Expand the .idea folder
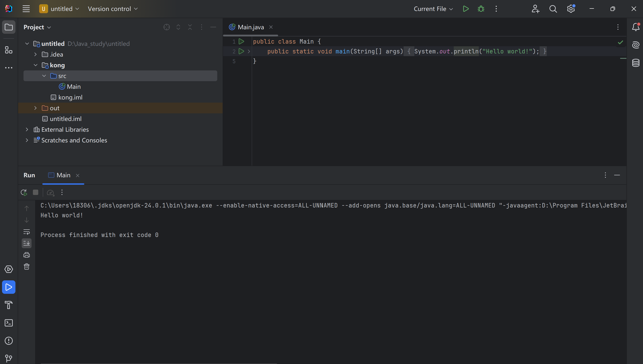Screen dimensions: 643x364 (36, 55)
